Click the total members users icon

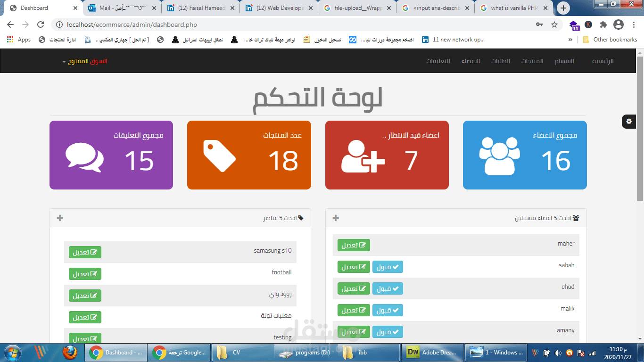click(500, 156)
